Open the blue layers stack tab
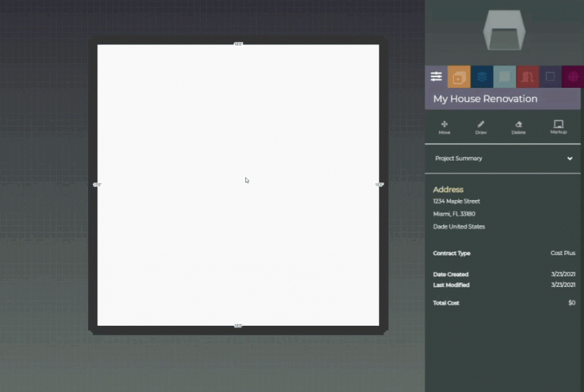The image size is (584, 392). (x=482, y=76)
